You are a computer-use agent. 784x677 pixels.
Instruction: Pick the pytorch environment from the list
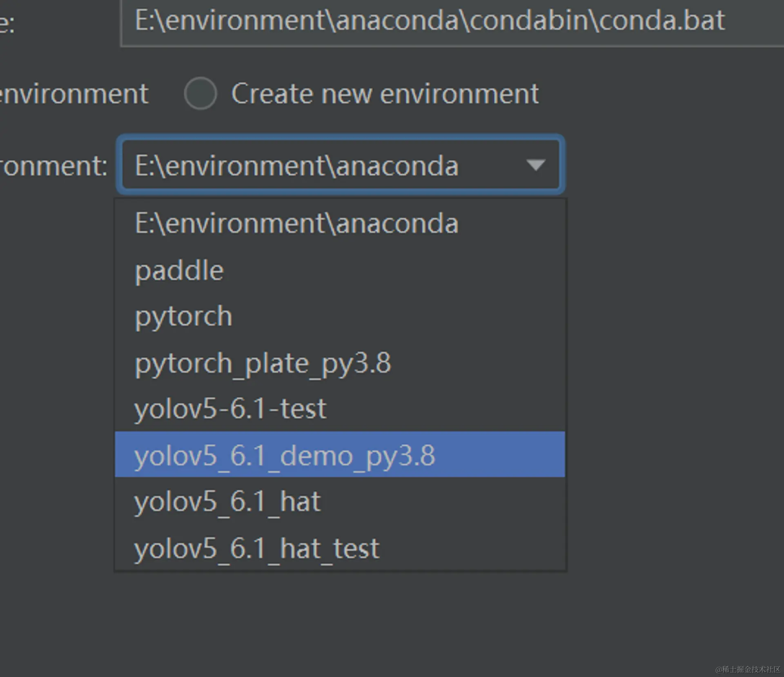point(184,317)
